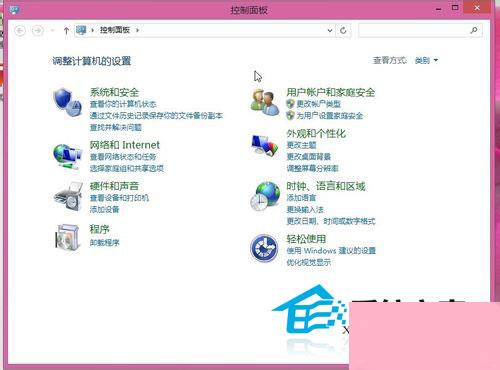This screenshot has height=370, width=500.
Task: Click 调整屏幕分辨率 link
Action: pyautogui.click(x=312, y=168)
